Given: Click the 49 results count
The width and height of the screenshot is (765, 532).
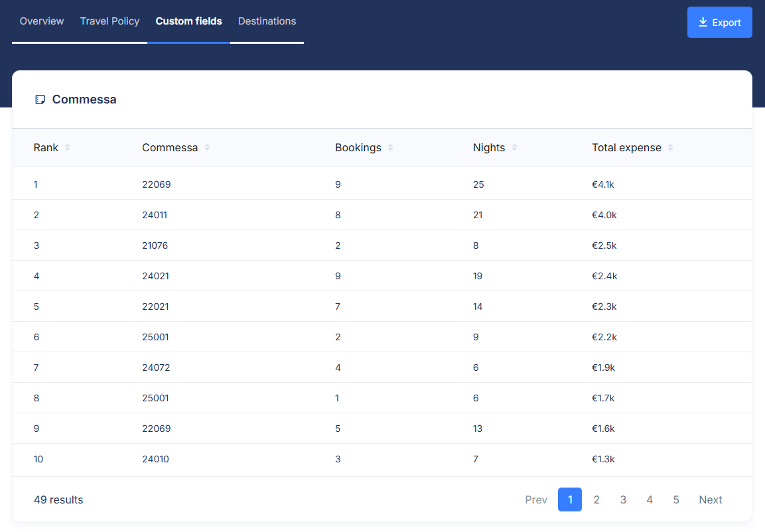Looking at the screenshot, I should (x=58, y=499).
